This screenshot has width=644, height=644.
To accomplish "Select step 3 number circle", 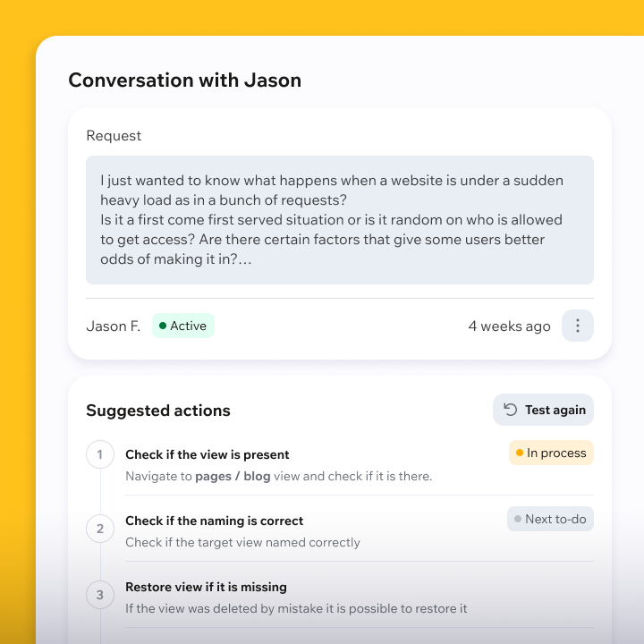I will tap(100, 595).
